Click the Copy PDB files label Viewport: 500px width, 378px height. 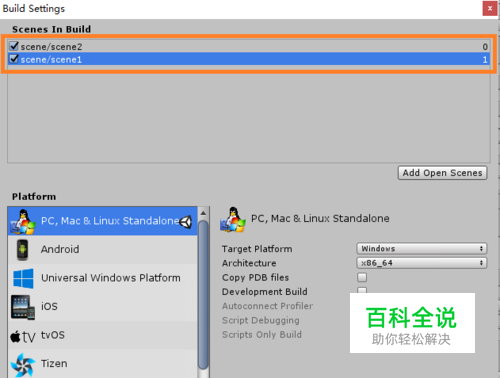click(255, 277)
